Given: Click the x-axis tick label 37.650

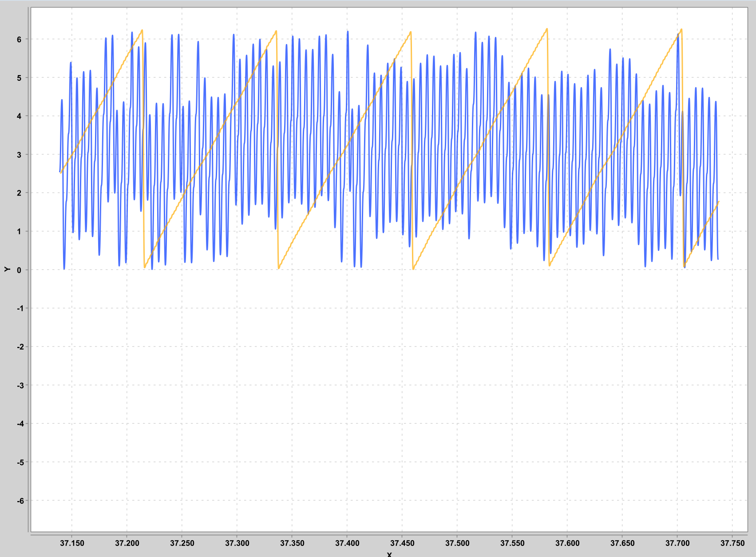Looking at the screenshot, I should [x=622, y=543].
